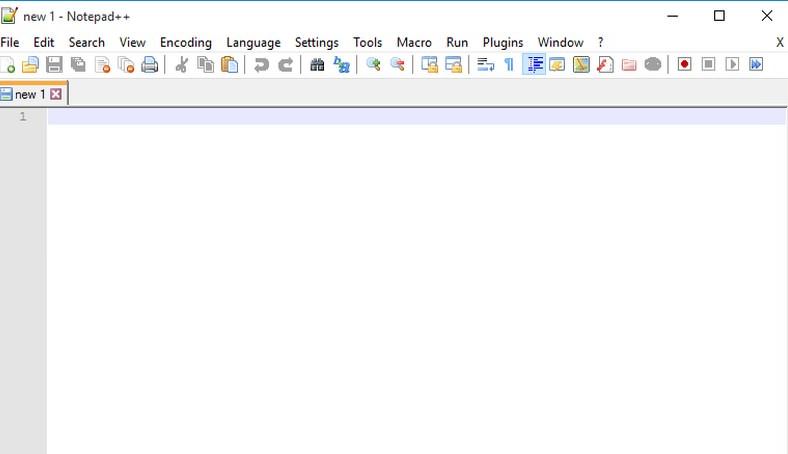Toggle Show All Characters pilcrow icon
Screen dimensions: 788x454
tap(509, 64)
